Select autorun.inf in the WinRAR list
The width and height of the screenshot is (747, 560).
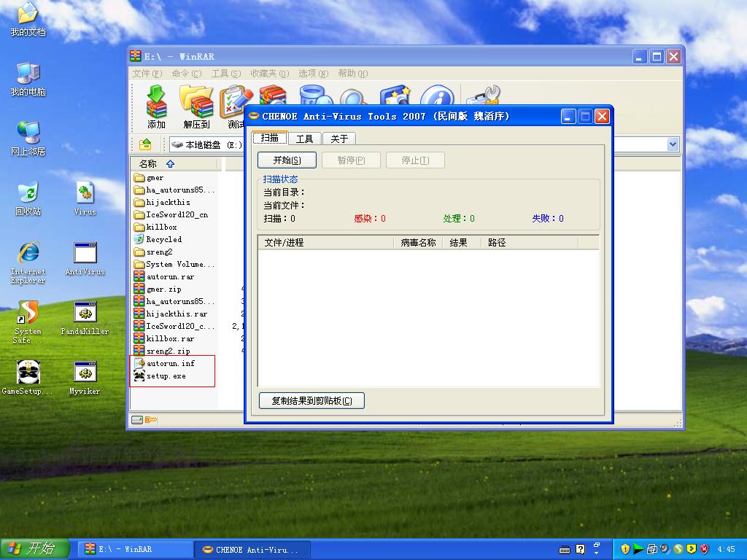[x=164, y=363]
